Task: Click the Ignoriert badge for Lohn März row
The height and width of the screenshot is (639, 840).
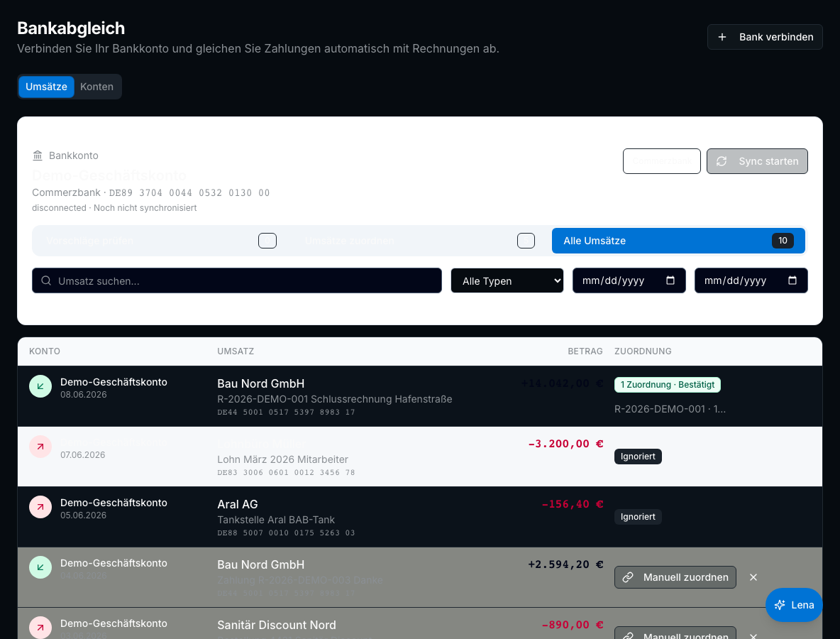Action: tap(638, 457)
